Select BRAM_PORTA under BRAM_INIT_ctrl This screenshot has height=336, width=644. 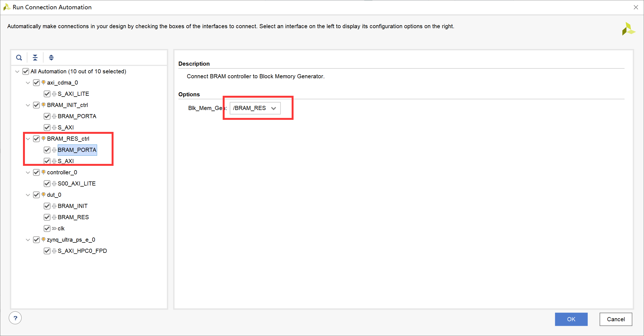coord(77,116)
